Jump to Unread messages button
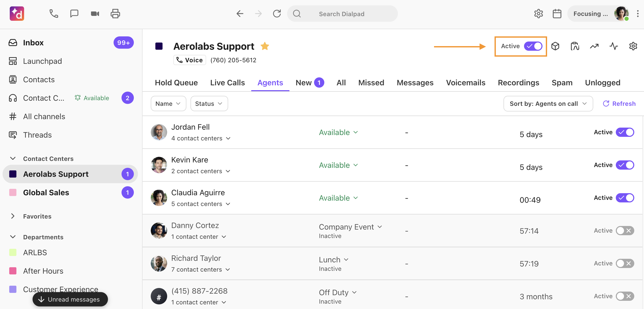This screenshot has width=644, height=309. (x=70, y=299)
